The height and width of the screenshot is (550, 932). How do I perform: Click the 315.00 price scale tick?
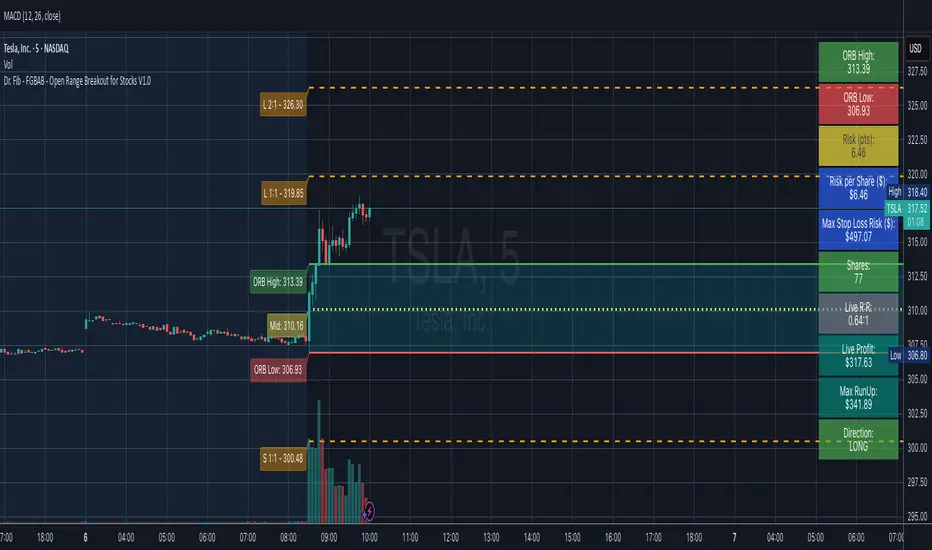917,242
